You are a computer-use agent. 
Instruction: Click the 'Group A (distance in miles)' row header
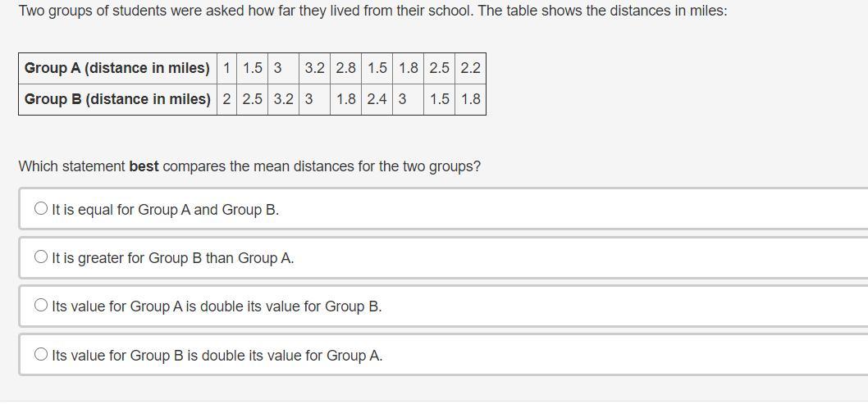tap(117, 68)
